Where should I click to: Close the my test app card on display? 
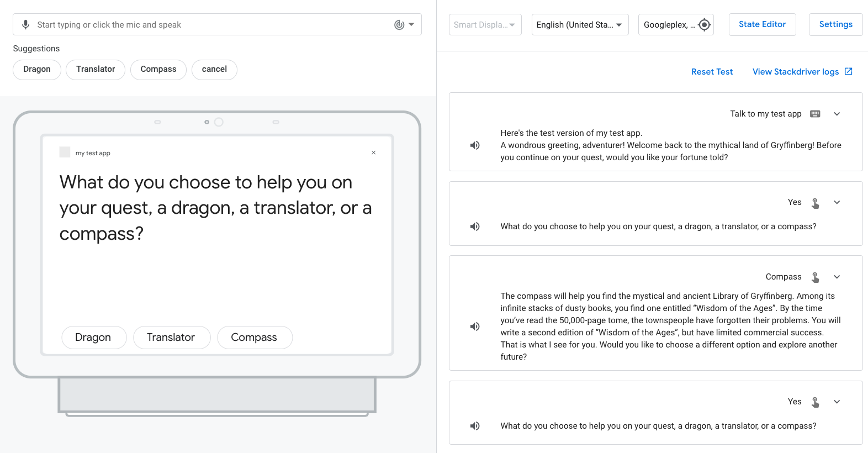[374, 153]
